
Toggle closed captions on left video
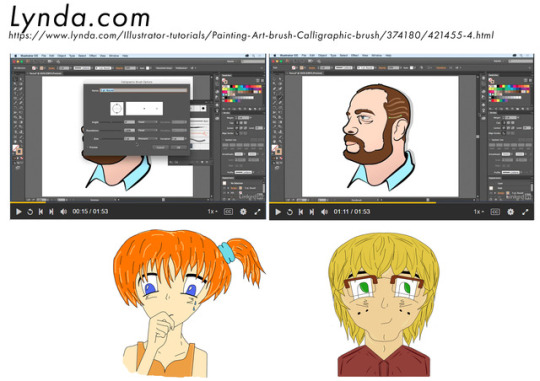pyautogui.click(x=228, y=212)
